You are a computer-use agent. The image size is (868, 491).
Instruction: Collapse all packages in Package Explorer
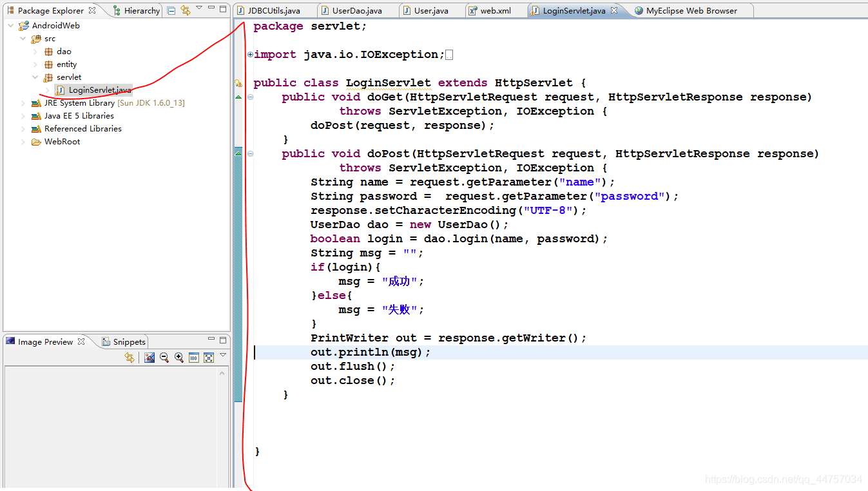(171, 10)
